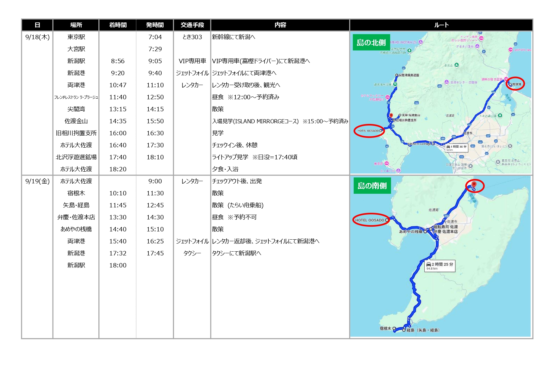
Task: Select the 9/19(金) date cell
Action: pyautogui.click(x=37, y=181)
